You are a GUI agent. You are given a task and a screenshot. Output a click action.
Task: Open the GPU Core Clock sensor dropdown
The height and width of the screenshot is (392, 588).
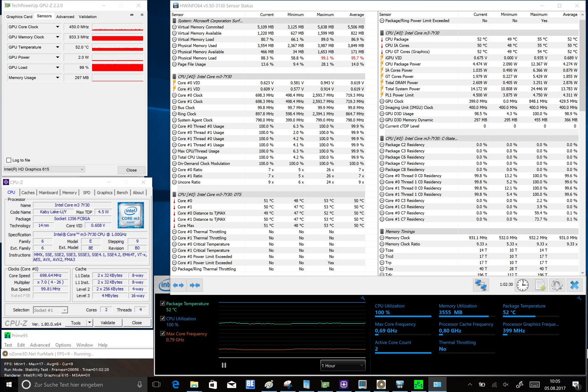[x=57, y=27]
